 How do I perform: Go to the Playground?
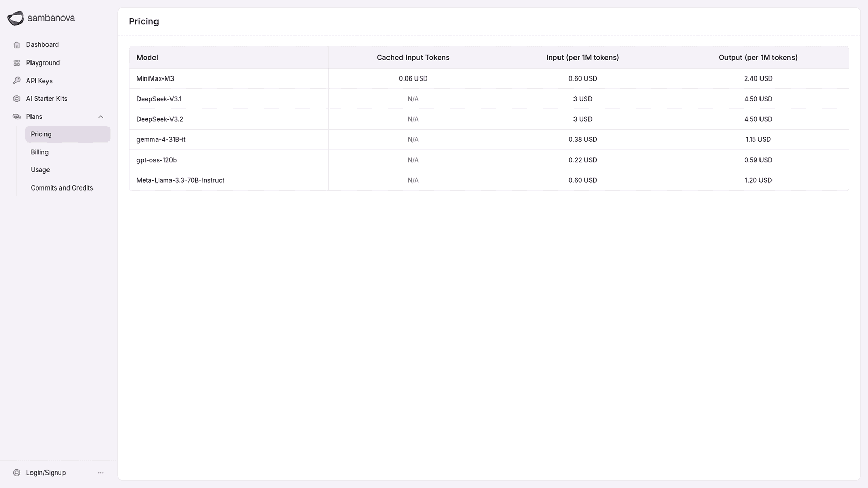coord(43,63)
